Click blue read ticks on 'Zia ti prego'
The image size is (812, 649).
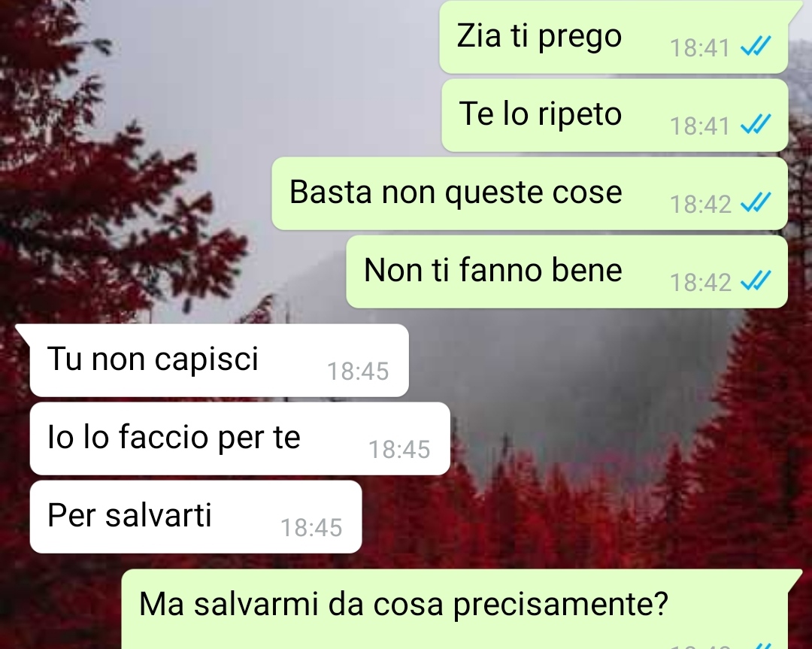tap(756, 46)
